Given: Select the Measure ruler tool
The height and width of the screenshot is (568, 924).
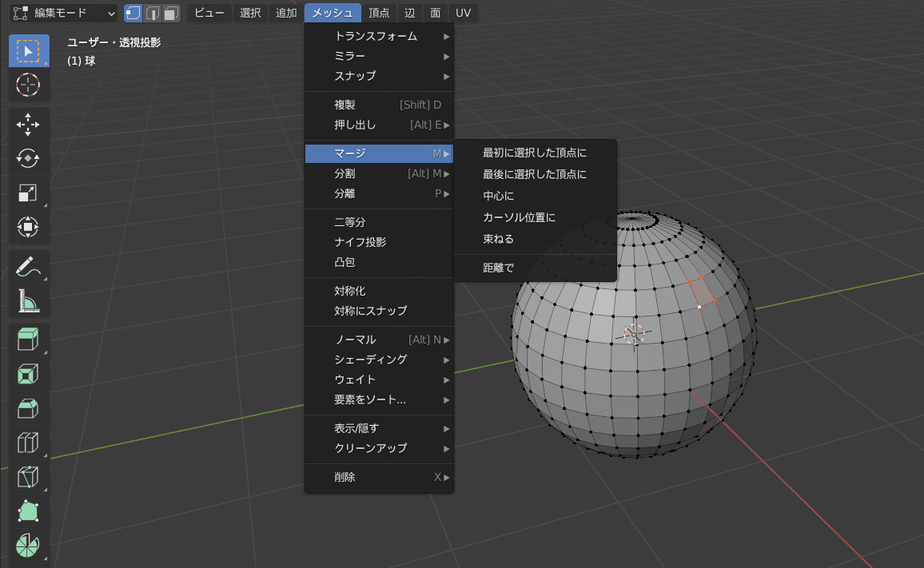Looking at the screenshot, I should click(x=28, y=300).
